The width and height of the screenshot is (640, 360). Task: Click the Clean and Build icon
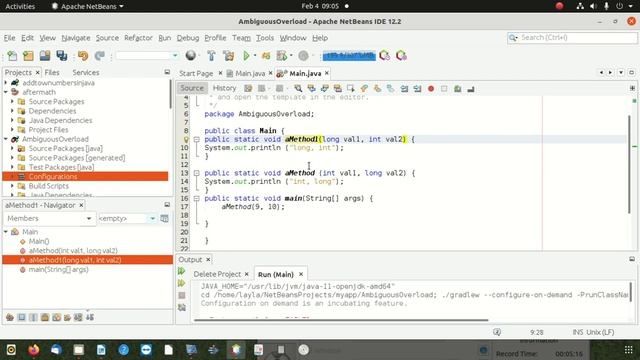click(x=229, y=56)
